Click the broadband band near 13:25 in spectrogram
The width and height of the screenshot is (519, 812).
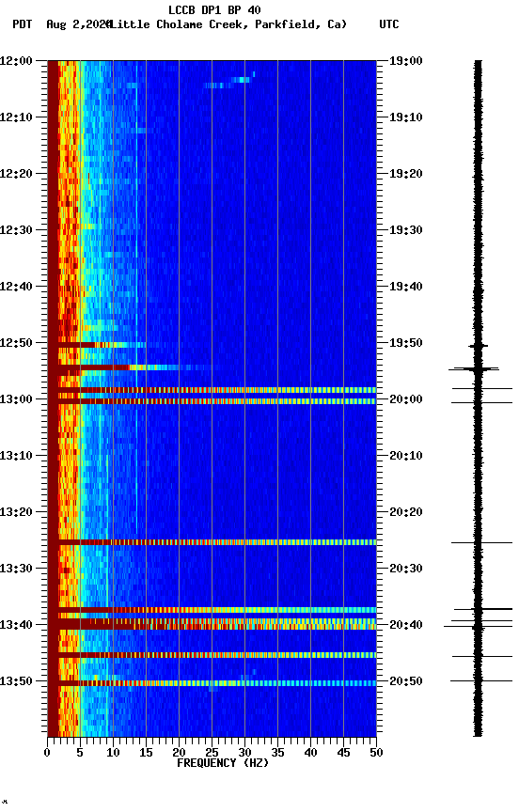(x=212, y=542)
